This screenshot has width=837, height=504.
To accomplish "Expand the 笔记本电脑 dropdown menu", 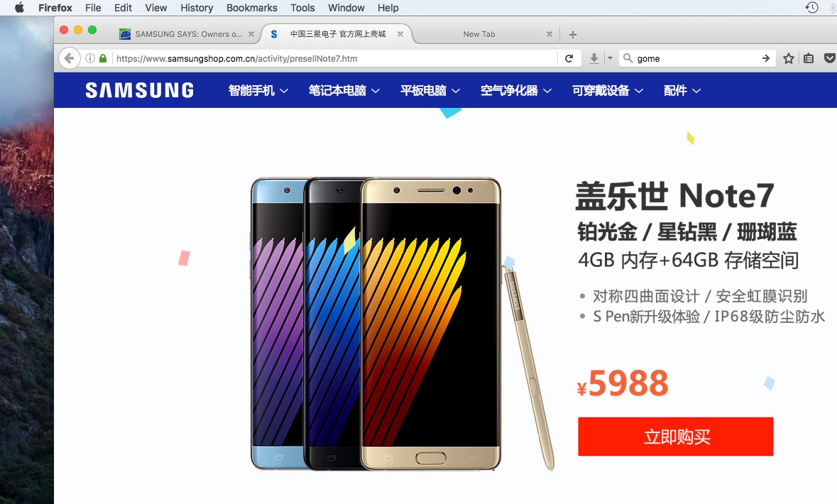I will coord(344,90).
